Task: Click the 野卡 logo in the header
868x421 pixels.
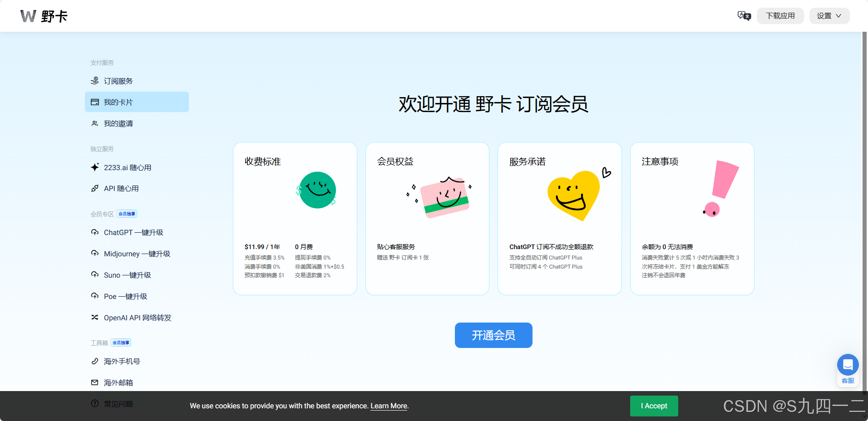Action: 44,16
